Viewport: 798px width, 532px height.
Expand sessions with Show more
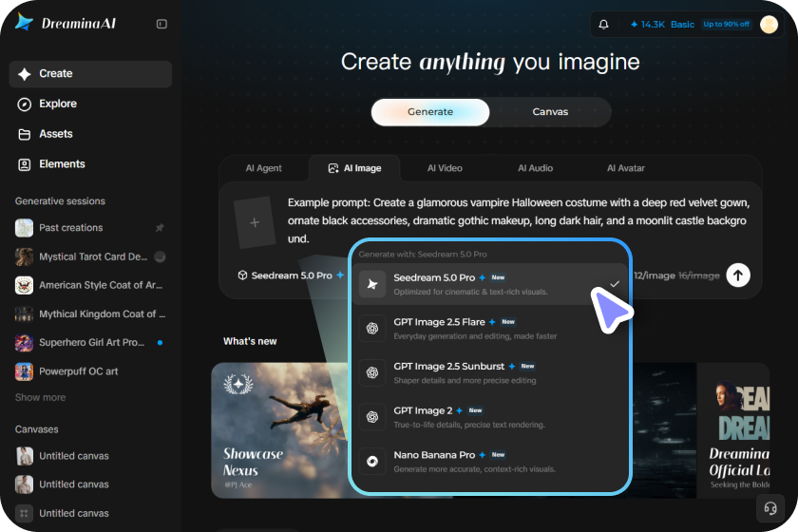click(x=40, y=397)
